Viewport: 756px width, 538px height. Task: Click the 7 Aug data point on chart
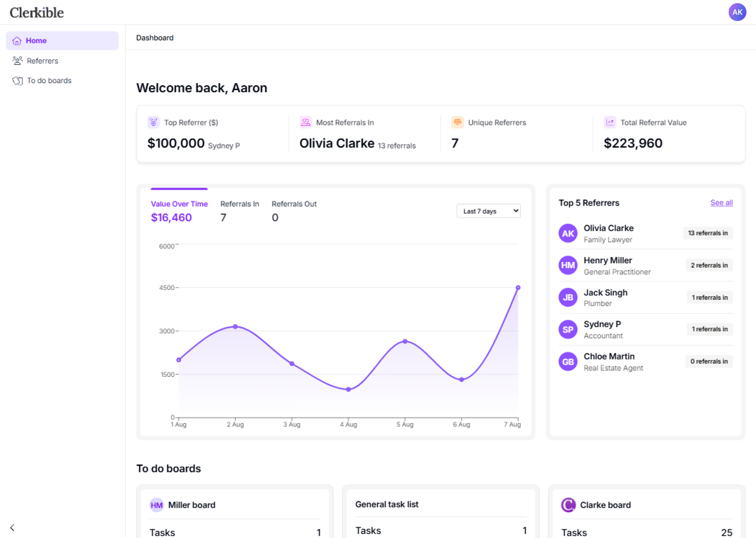(x=518, y=288)
